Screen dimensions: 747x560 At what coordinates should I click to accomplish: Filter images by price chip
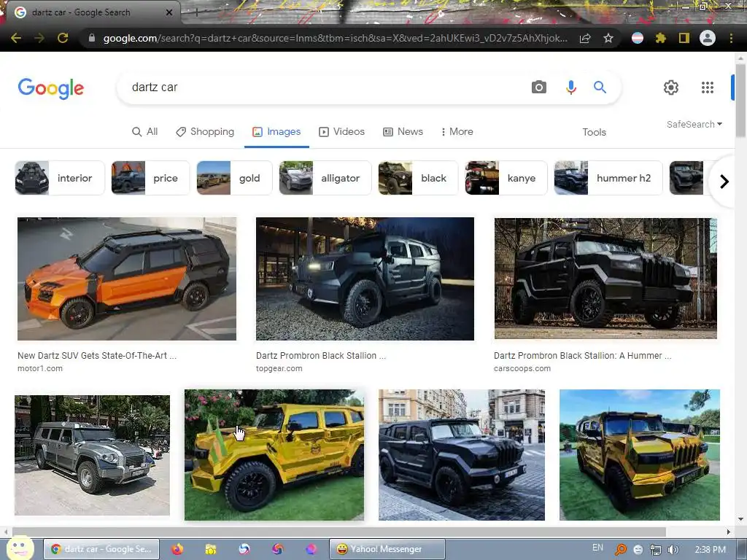point(150,178)
